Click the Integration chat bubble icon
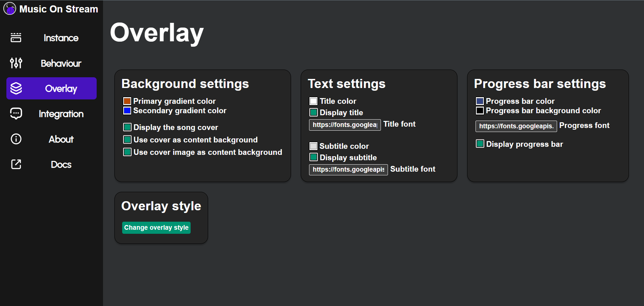Viewport: 644px width, 306px height. [x=16, y=114]
